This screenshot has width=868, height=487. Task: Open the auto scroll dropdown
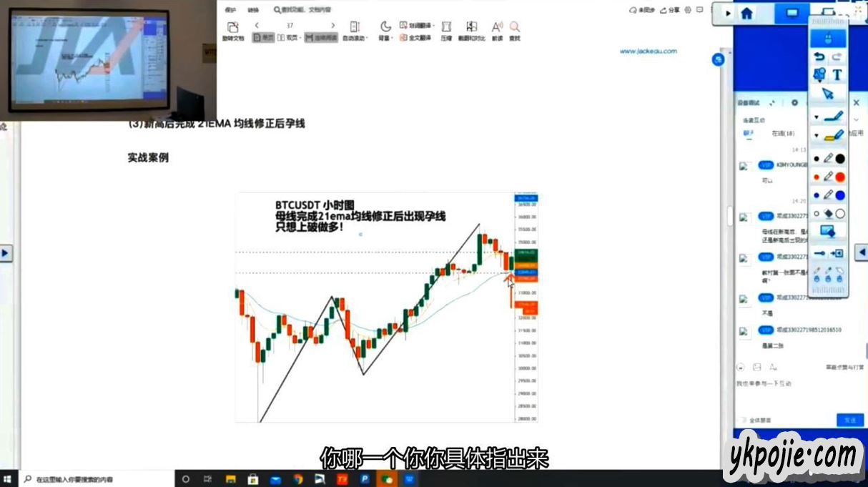(355, 38)
